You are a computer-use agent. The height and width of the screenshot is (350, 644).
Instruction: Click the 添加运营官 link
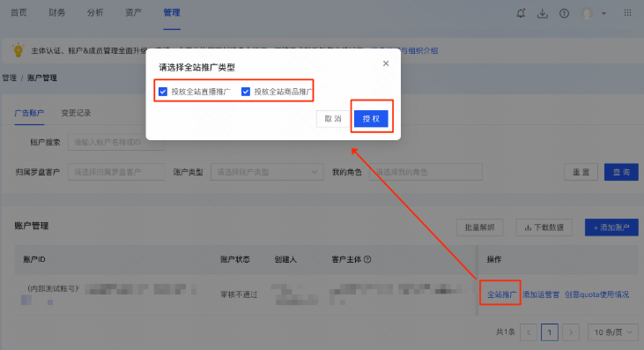pos(541,294)
